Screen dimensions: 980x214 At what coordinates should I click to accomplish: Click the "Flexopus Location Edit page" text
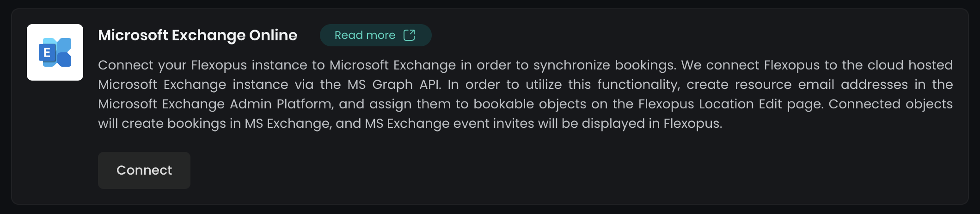730,104
